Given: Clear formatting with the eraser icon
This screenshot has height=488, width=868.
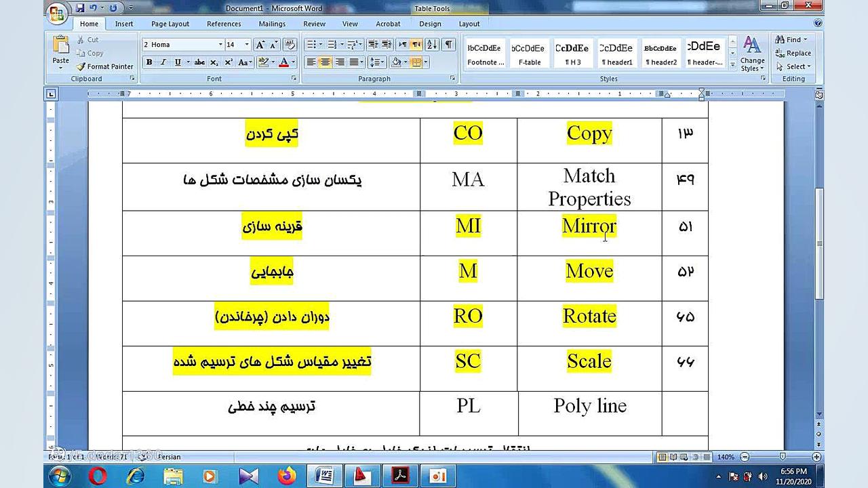Looking at the screenshot, I should pyautogui.click(x=290, y=45).
